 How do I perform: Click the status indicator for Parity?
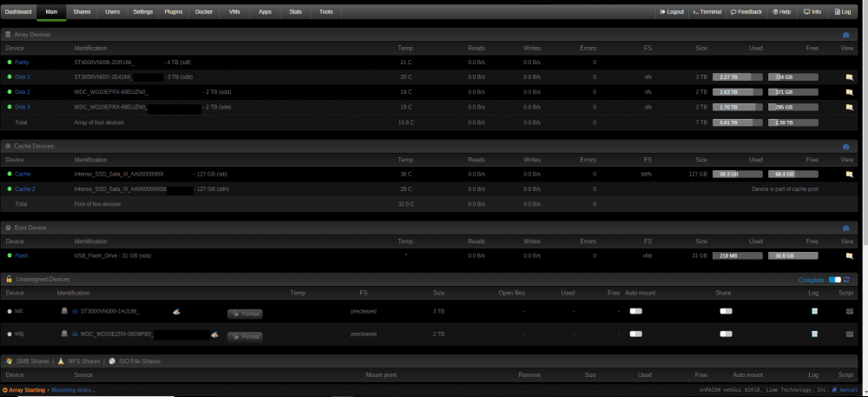(10, 63)
